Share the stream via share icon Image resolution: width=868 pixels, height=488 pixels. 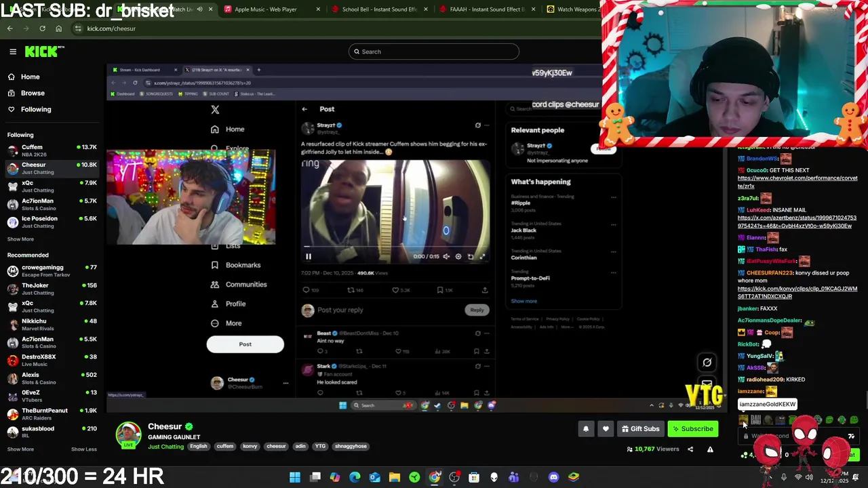690,449
